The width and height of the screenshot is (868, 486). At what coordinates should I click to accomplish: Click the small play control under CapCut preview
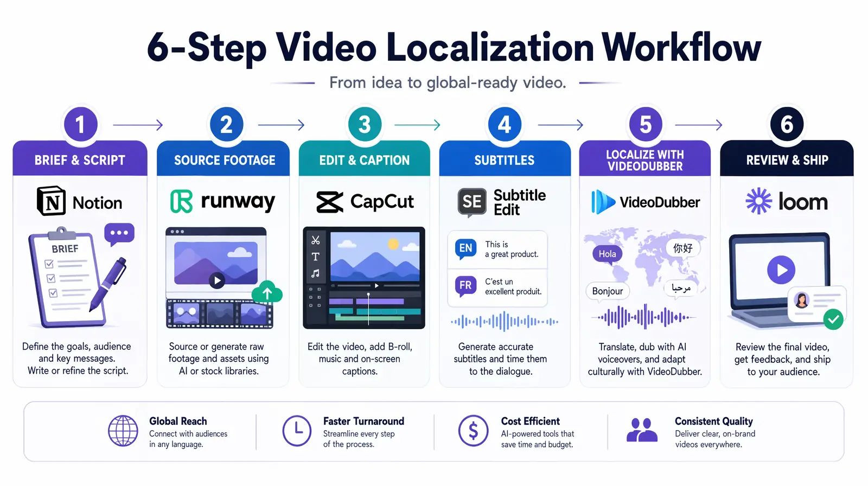point(376,285)
